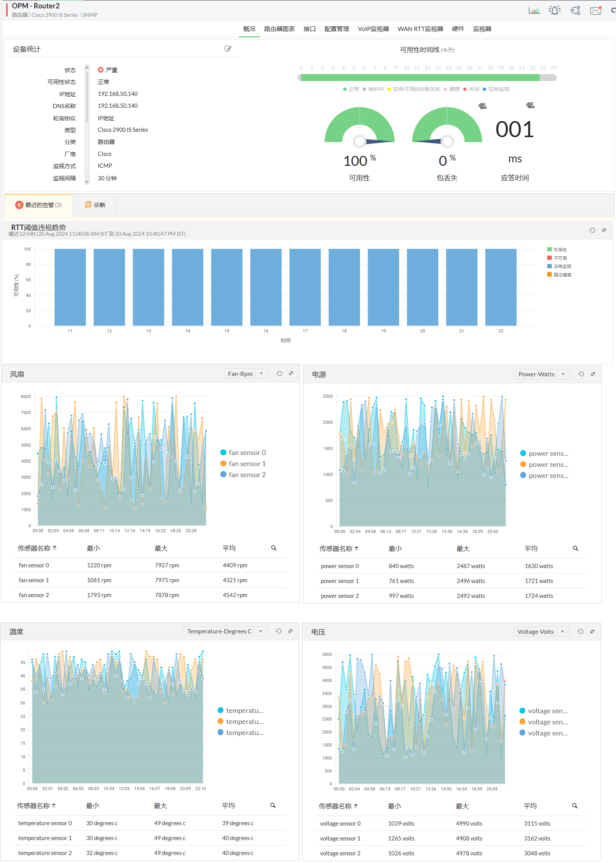
Task: Click the hour 11 bar in RTT chart
Action: point(70,287)
